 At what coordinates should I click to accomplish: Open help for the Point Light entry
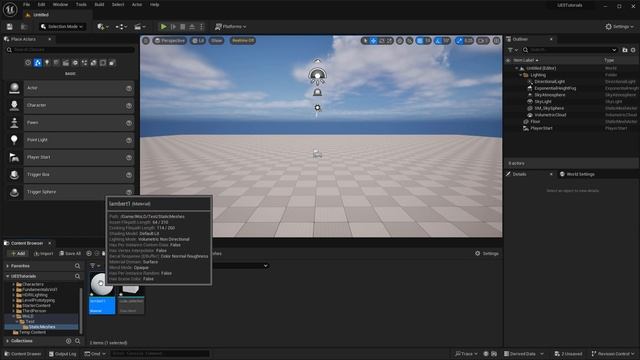(x=129, y=140)
